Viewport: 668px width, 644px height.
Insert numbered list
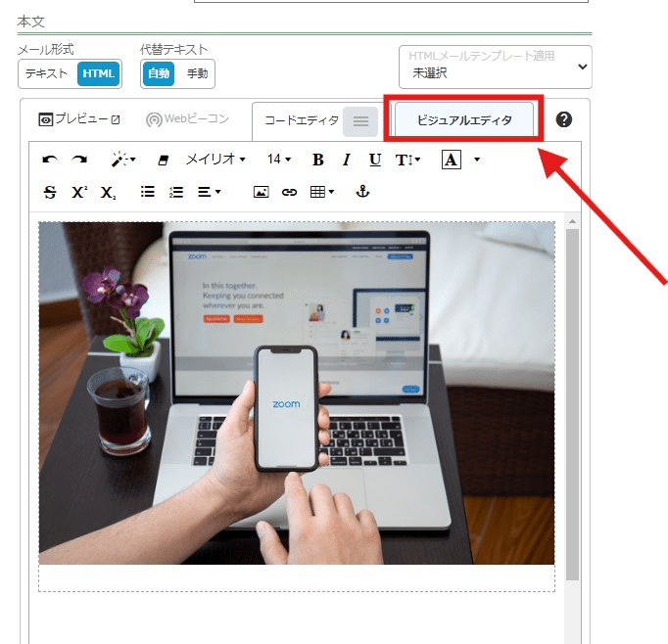click(176, 192)
